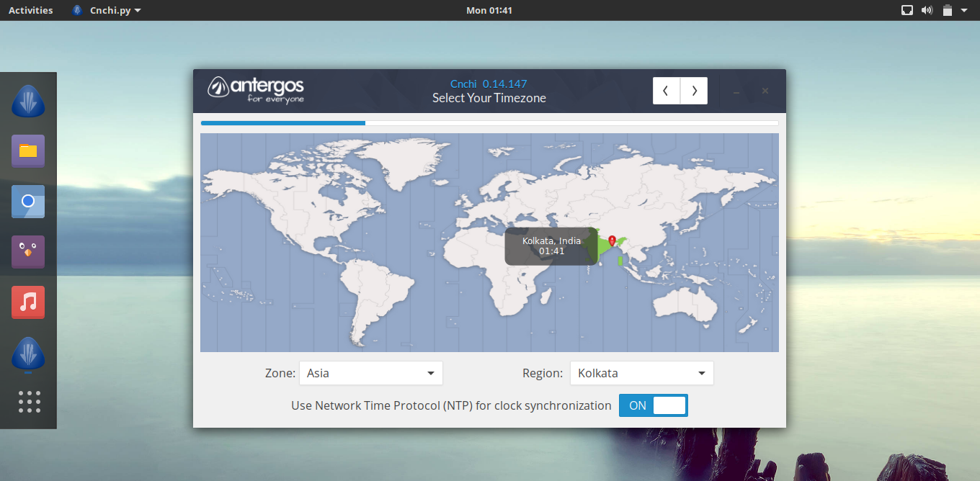Click the volume icon in top bar
This screenshot has height=481, width=980.
(x=927, y=10)
